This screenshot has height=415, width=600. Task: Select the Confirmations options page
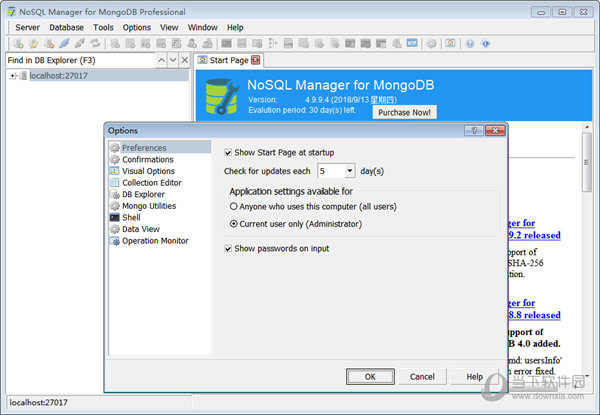[148, 159]
